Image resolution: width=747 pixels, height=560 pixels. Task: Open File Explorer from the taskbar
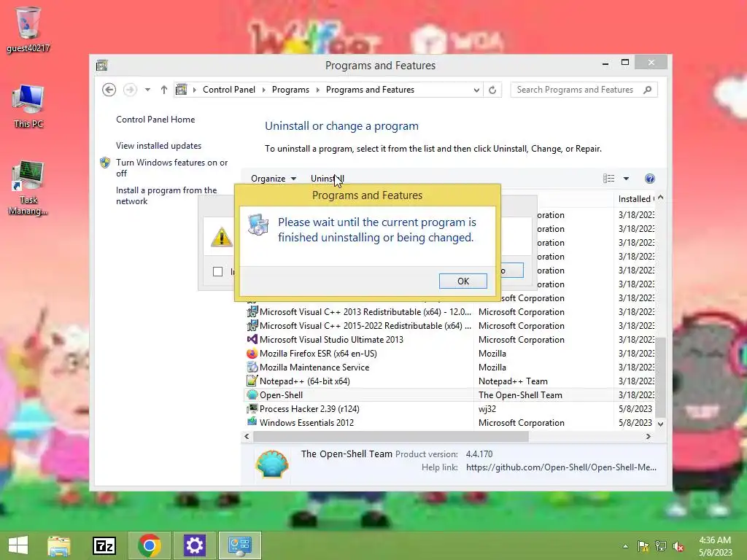pos(58,545)
